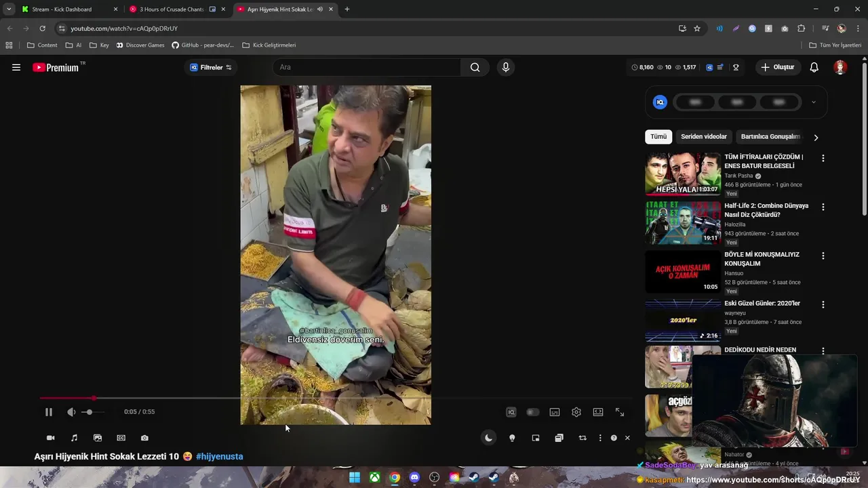This screenshot has width=868, height=488.
Task: Open the Half-Life 2 Combine video title
Action: 766,210
